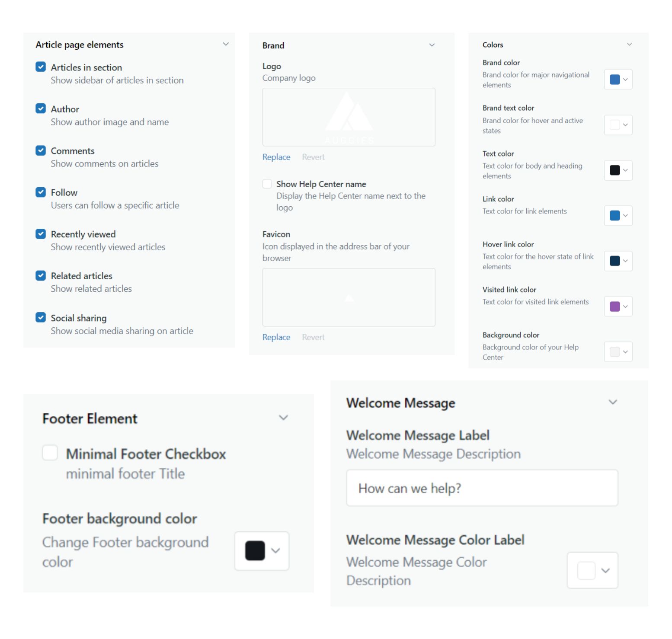
Task: Click Replace under the company logo
Action: click(276, 157)
